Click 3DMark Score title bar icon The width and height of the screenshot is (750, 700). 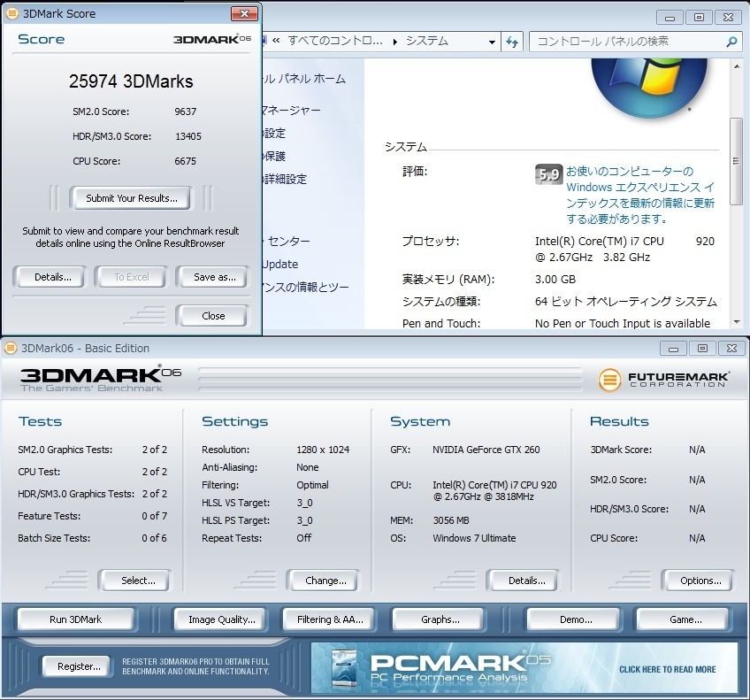point(11,13)
